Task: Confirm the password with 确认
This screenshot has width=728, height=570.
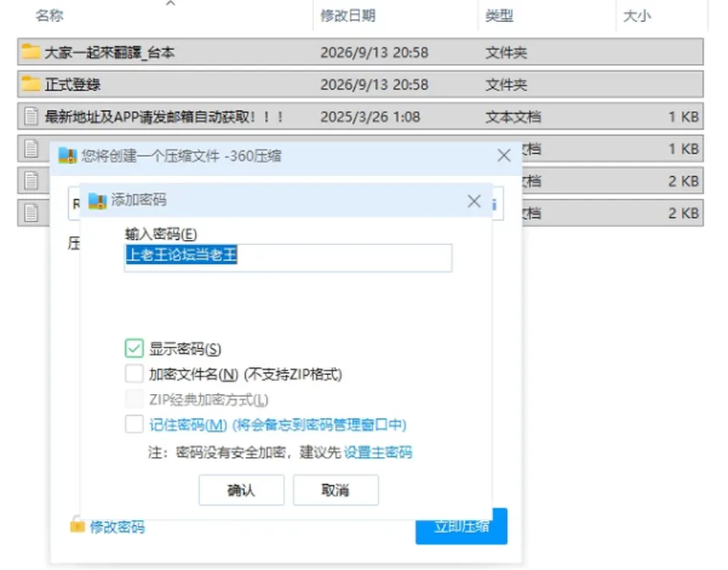Action: (241, 490)
